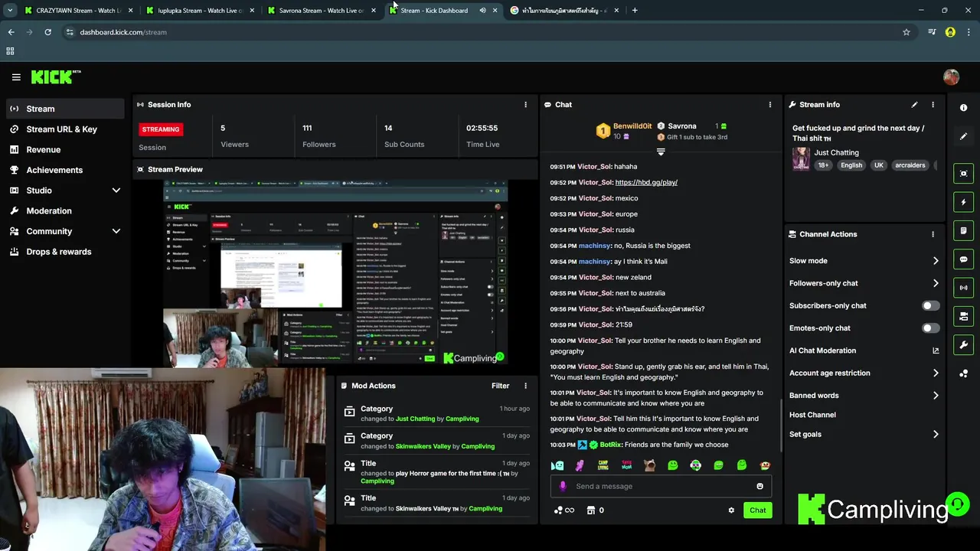
Task: Click the broadcast signal icon in right toolbar
Action: pyautogui.click(x=963, y=288)
